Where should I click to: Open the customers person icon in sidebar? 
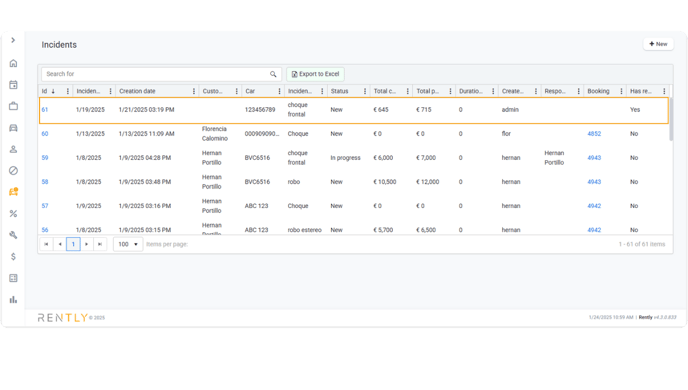(x=13, y=149)
